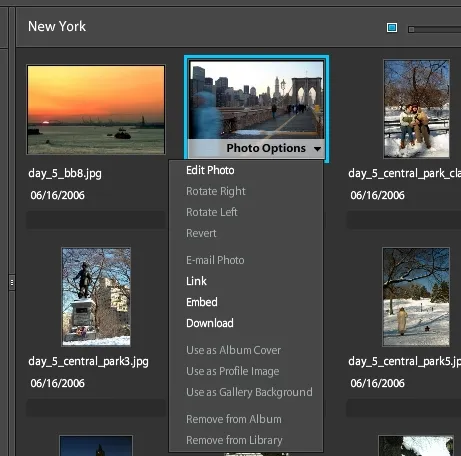Image resolution: width=461 pixels, height=456 pixels.
Task: Pick E-mail Photo menu item
Action: [215, 260]
